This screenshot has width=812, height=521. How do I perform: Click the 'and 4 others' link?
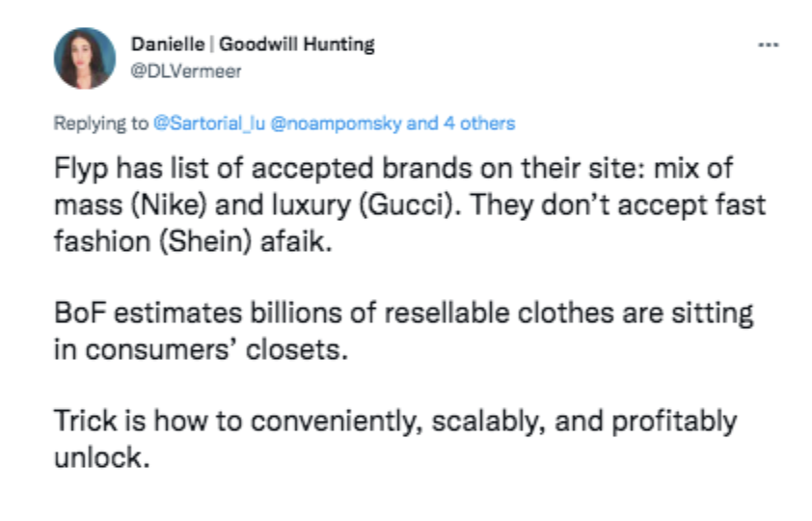pyautogui.click(x=461, y=123)
